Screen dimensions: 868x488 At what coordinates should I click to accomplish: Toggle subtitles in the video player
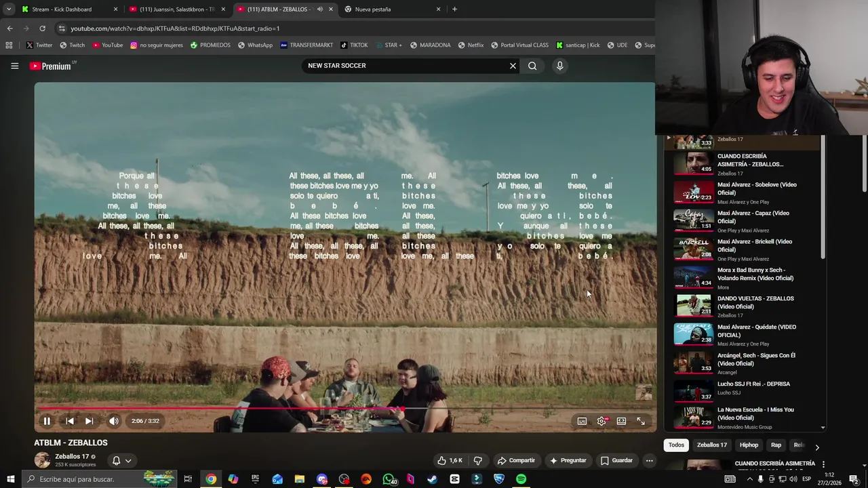coord(582,421)
